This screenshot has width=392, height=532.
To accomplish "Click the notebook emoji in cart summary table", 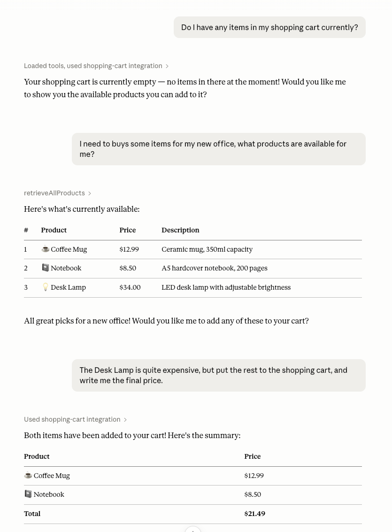I will pos(28,494).
